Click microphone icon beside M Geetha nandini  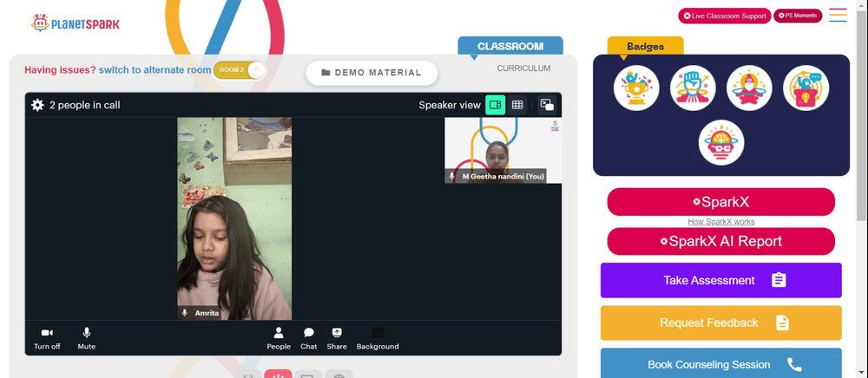452,176
